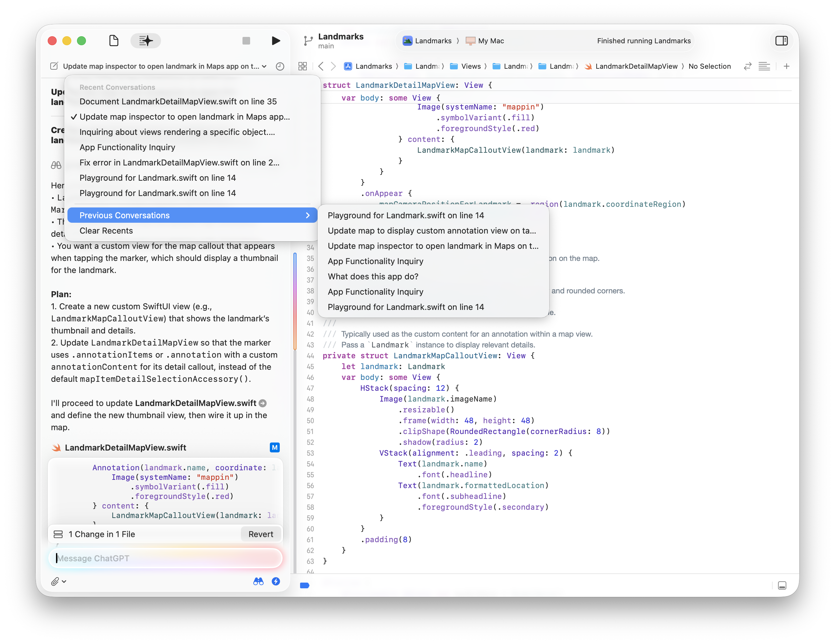Open conversation history with the clock icon
The height and width of the screenshot is (644, 835).
click(x=279, y=66)
